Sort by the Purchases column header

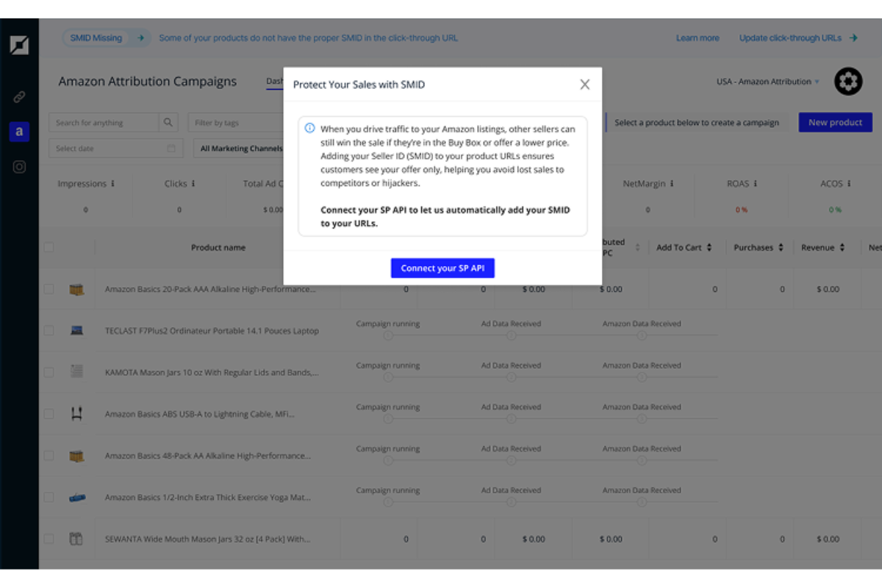(x=758, y=248)
